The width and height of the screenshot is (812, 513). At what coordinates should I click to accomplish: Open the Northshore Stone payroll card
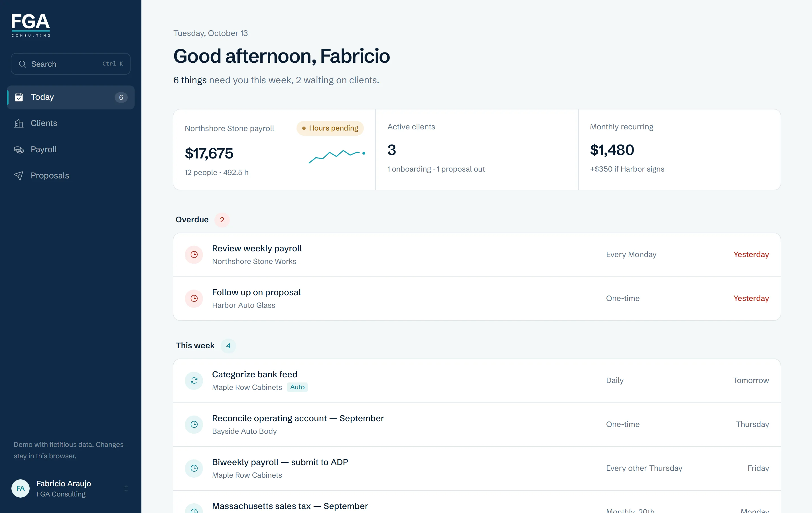(x=274, y=150)
